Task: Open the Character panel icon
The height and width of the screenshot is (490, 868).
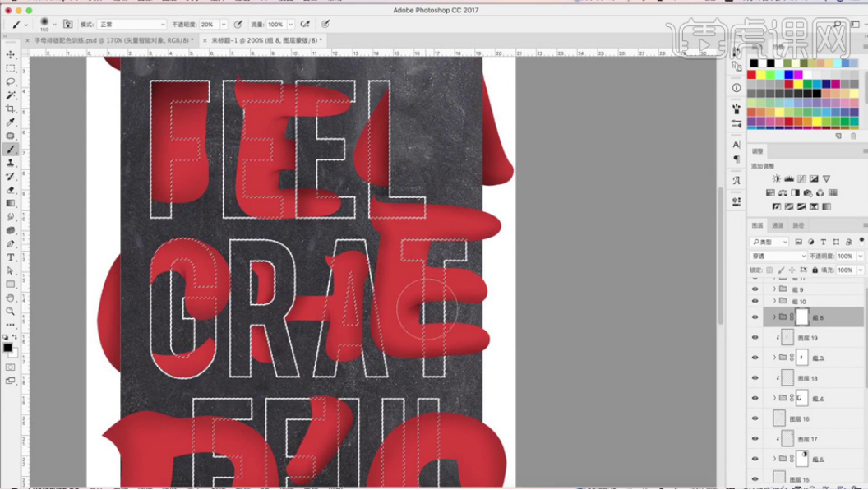Action: 736,145
